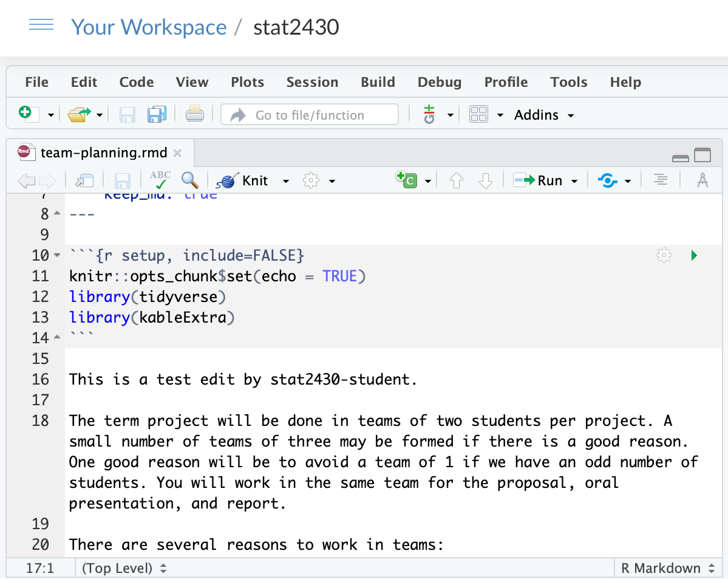Focus the Go to file/function field
Image resolution: width=728 pixels, height=579 pixels.
(310, 114)
